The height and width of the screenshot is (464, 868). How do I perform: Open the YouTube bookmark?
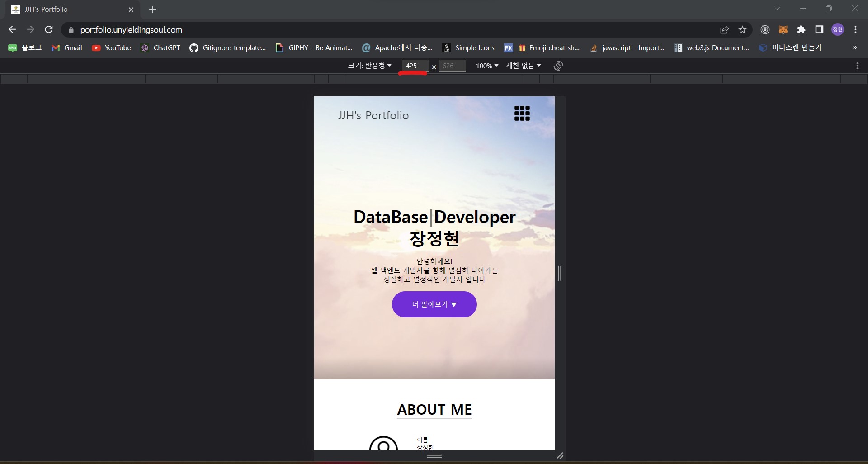click(111, 48)
